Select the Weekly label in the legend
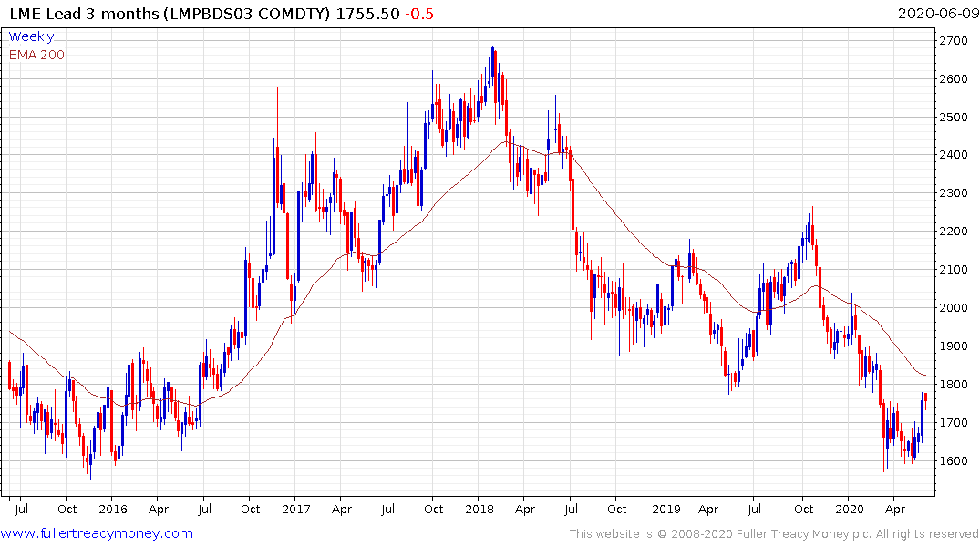This screenshot has width=980, height=547. click(x=31, y=36)
